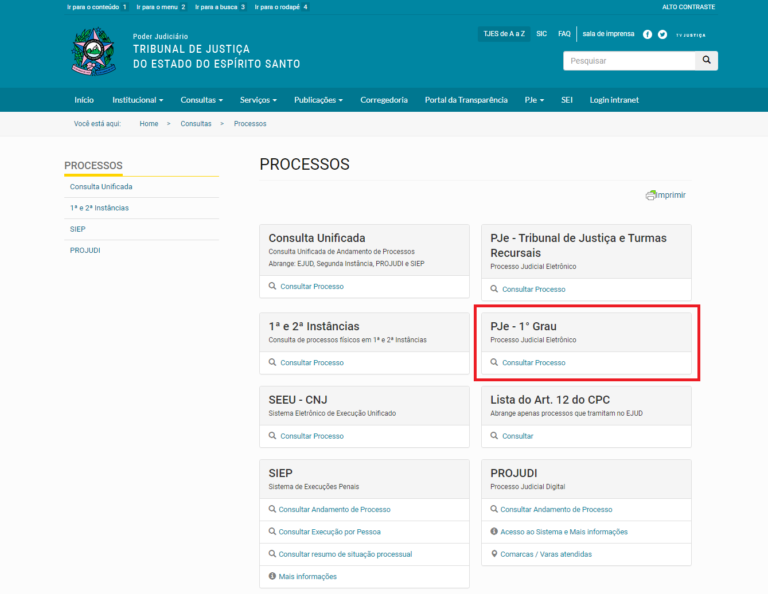Expand the Publicações dropdown menu
The height and width of the screenshot is (594, 768).
click(318, 100)
